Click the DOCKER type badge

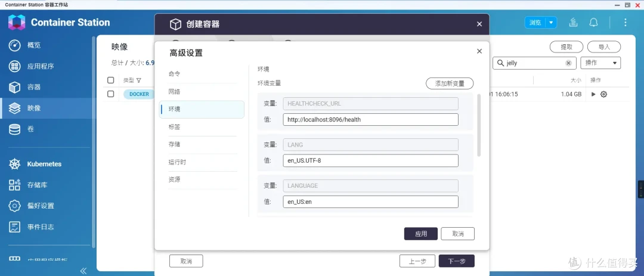coord(139,94)
